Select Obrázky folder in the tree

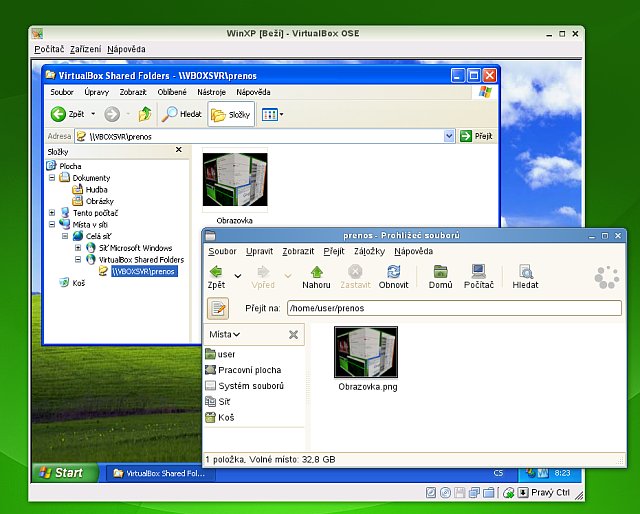[100, 201]
